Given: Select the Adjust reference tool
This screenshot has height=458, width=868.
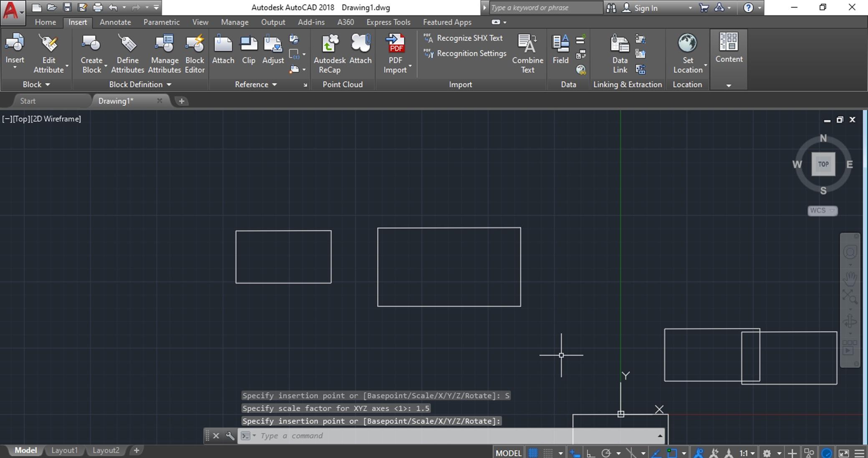Looking at the screenshot, I should coord(273,49).
